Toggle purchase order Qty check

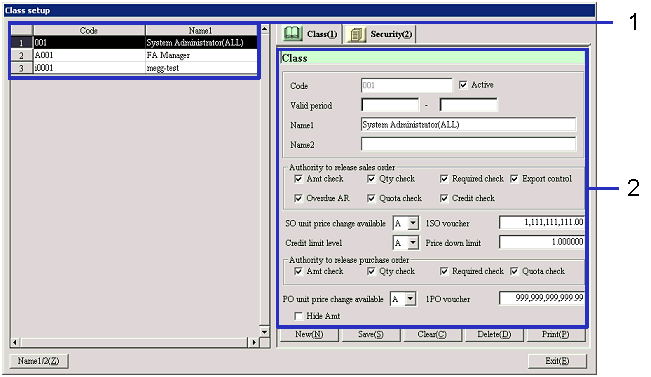tap(371, 272)
